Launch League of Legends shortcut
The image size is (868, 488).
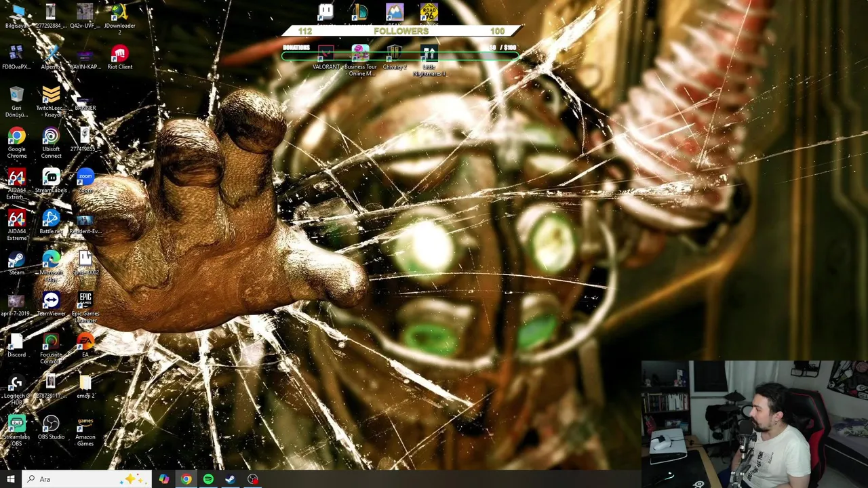[360, 15]
